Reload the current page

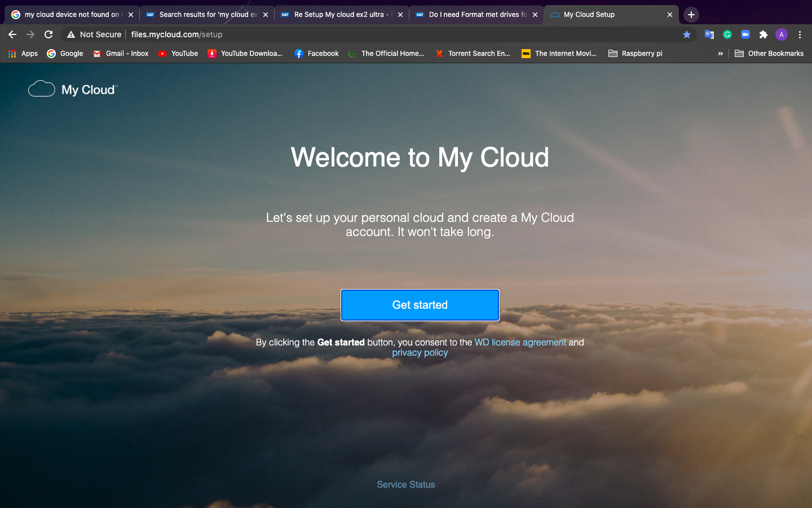pyautogui.click(x=48, y=34)
